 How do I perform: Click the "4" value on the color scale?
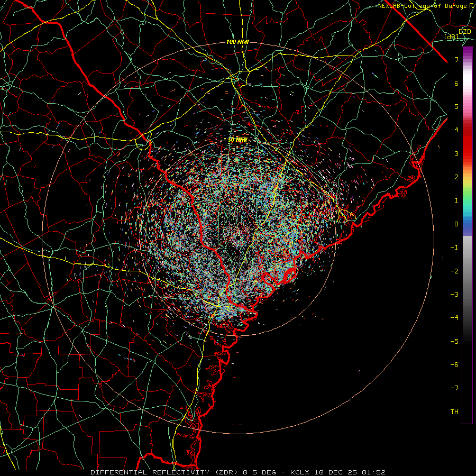[456, 130]
